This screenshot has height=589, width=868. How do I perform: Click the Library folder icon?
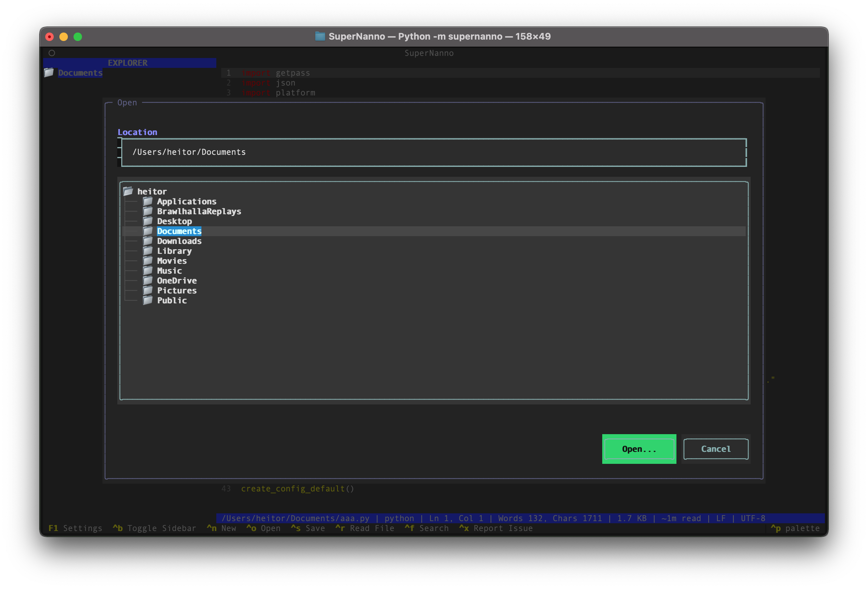(x=148, y=251)
